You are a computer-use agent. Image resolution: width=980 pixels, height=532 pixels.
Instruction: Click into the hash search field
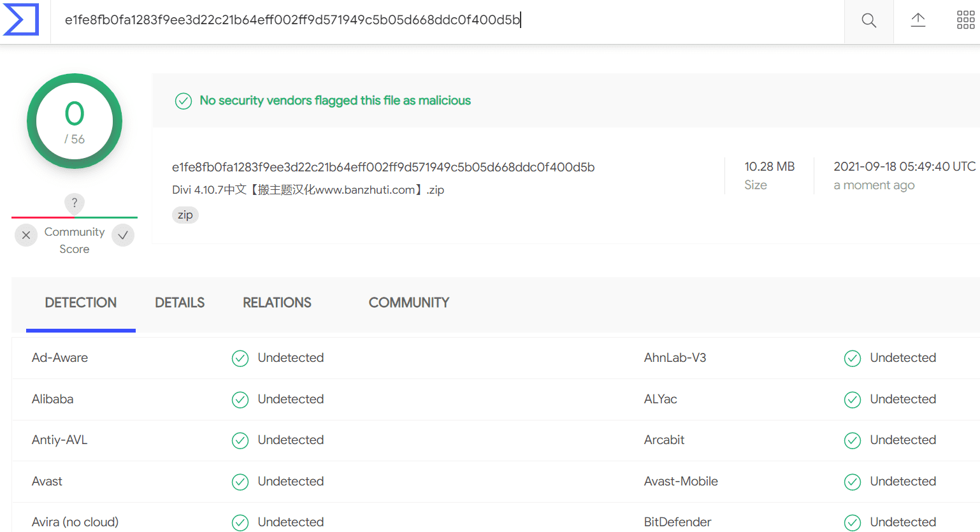pos(447,20)
